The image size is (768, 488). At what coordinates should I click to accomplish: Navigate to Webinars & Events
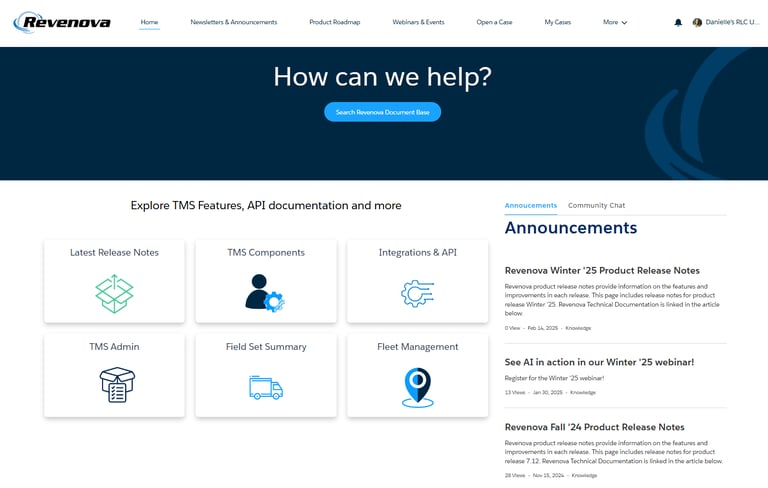(x=418, y=22)
